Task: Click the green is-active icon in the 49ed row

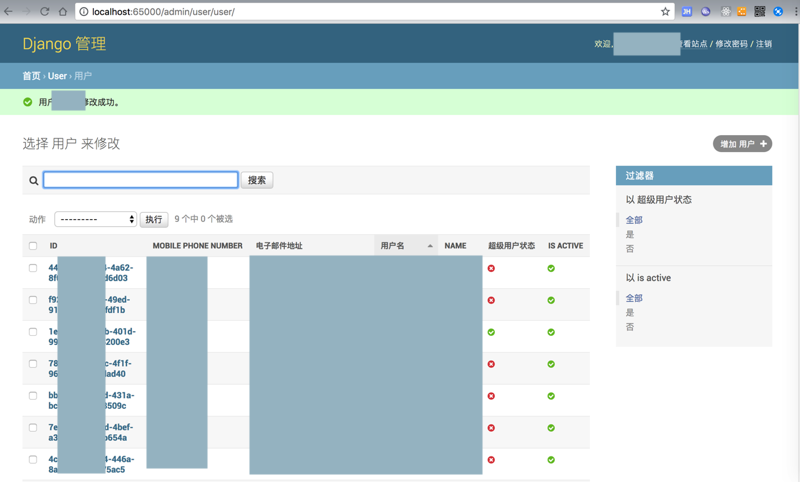Action: click(551, 300)
